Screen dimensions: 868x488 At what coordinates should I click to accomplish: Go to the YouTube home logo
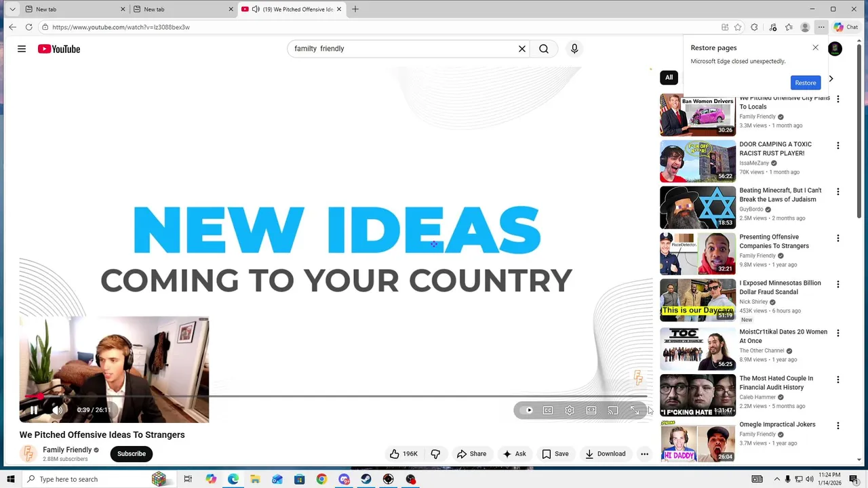coord(59,49)
